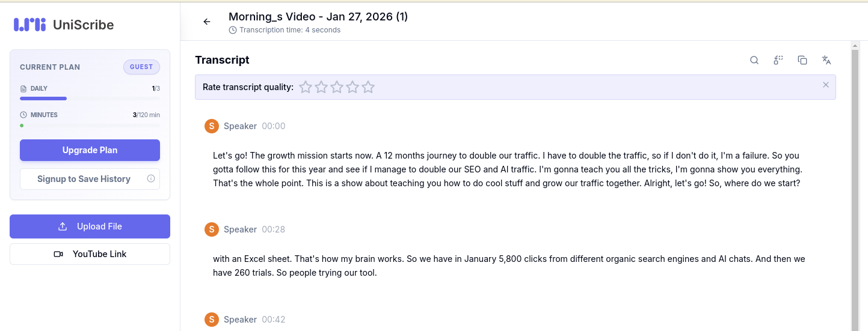Dismiss the rate transcript quality banner
This screenshot has width=868, height=331.
point(825,85)
